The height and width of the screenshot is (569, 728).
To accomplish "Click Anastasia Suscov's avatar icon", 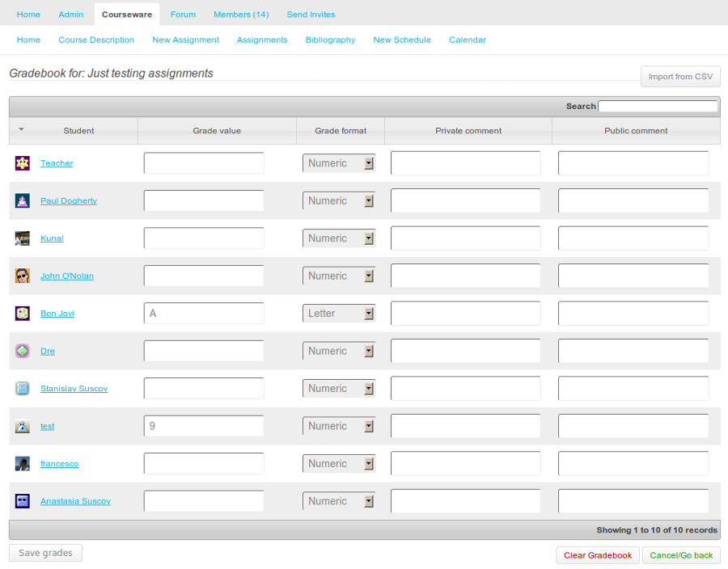I will [x=23, y=501].
